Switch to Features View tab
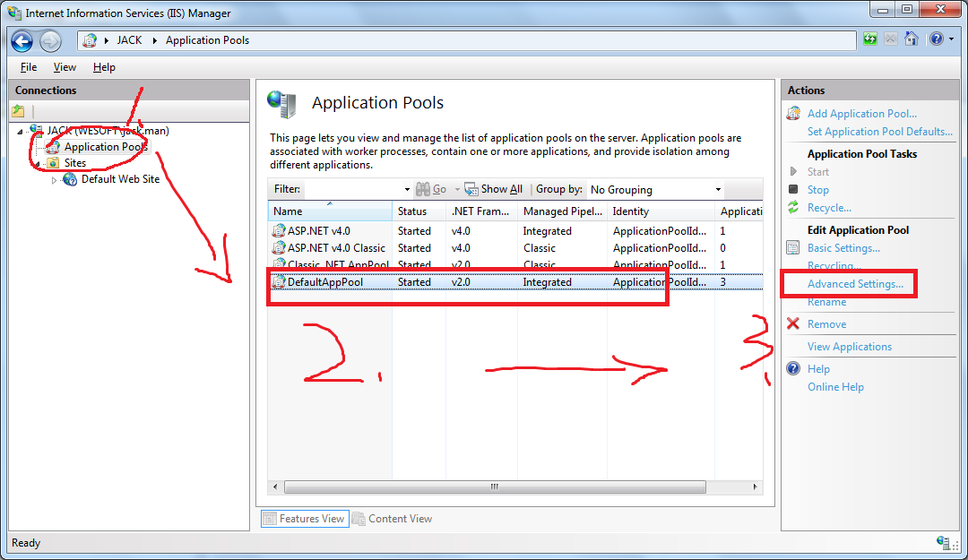968x560 pixels. (305, 519)
